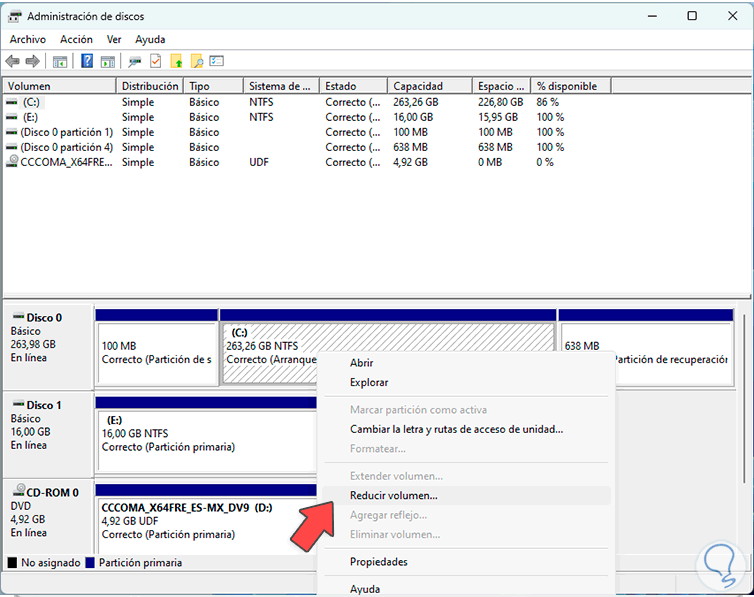Sort by the Distribución column header
The image size is (754, 597).
(150, 86)
